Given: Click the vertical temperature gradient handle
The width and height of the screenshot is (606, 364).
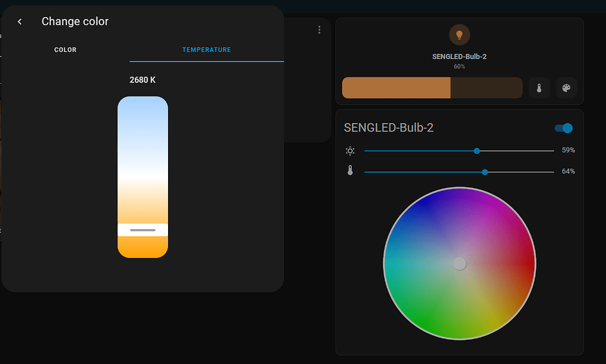Looking at the screenshot, I should (142, 229).
